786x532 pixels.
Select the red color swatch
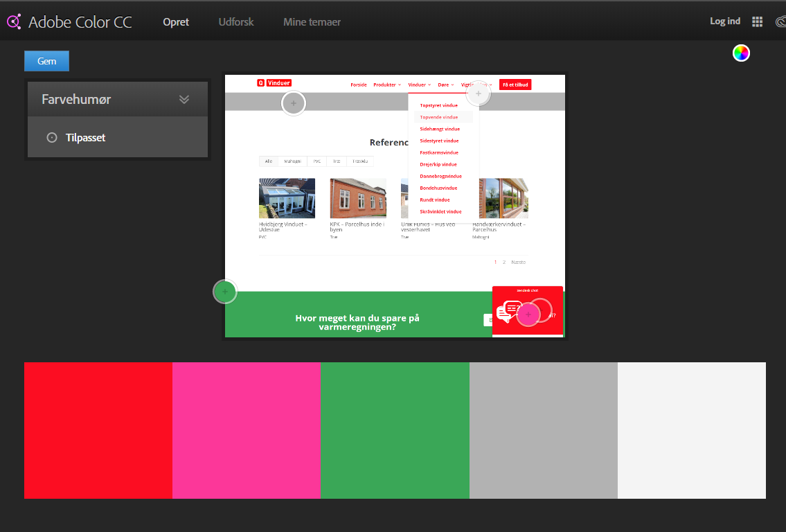98,430
